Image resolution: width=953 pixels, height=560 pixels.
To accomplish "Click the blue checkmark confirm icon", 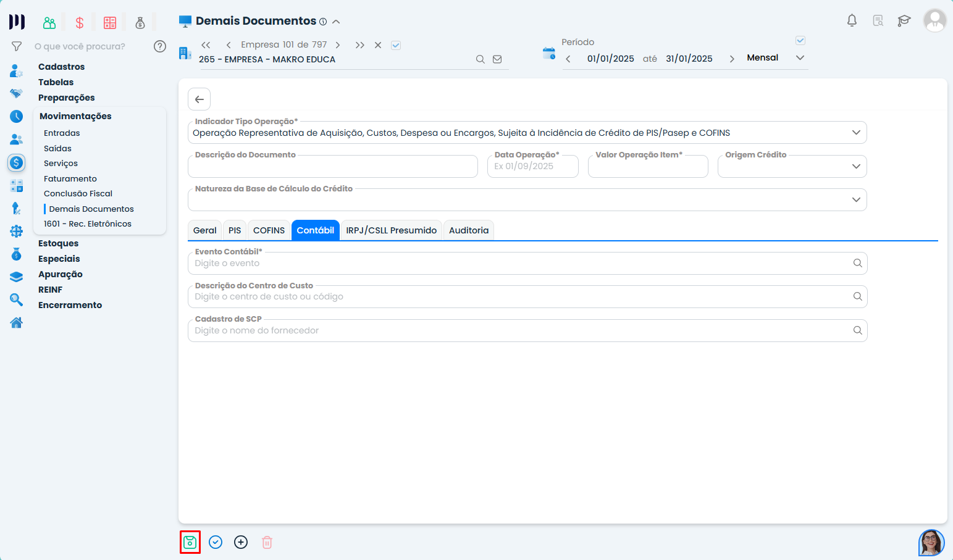I will tap(216, 542).
